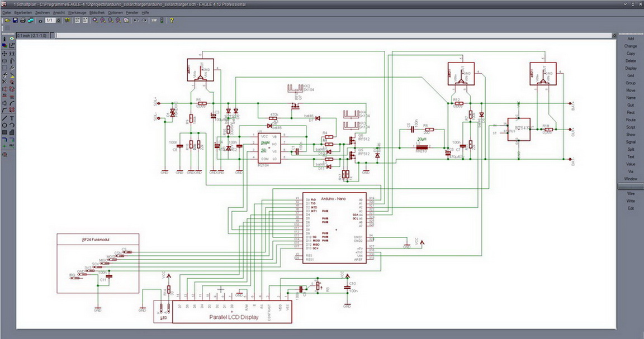This screenshot has width=644, height=339.
Task: Click the Layer colors icon in palette
Action: click(x=4, y=46)
